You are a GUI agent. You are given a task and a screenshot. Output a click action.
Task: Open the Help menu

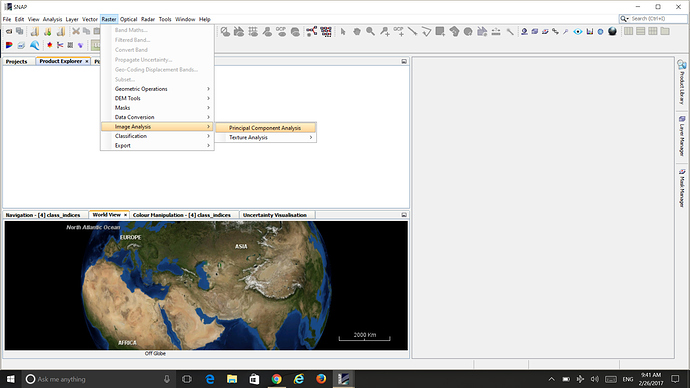[x=205, y=19]
